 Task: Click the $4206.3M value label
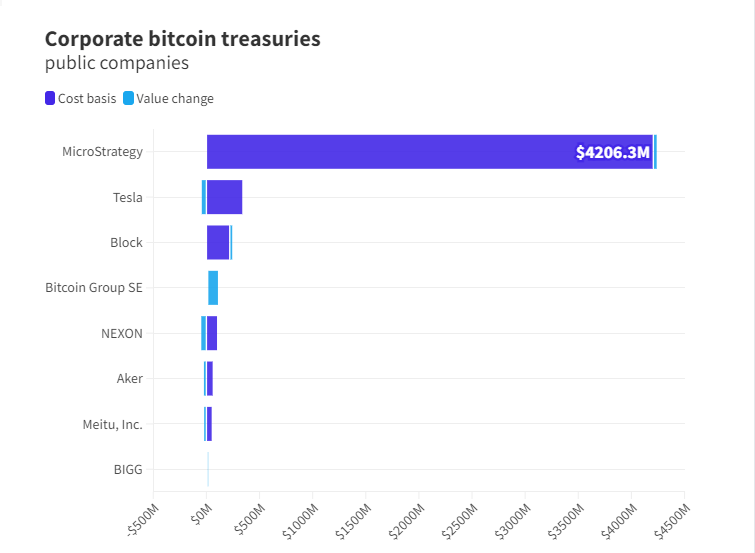[613, 153]
